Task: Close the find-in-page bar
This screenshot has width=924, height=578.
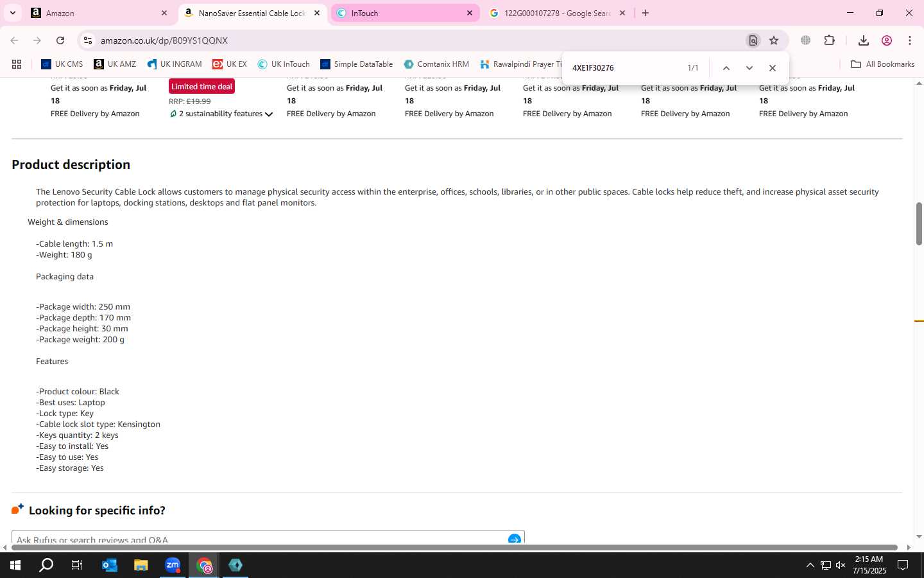Action: click(x=773, y=68)
